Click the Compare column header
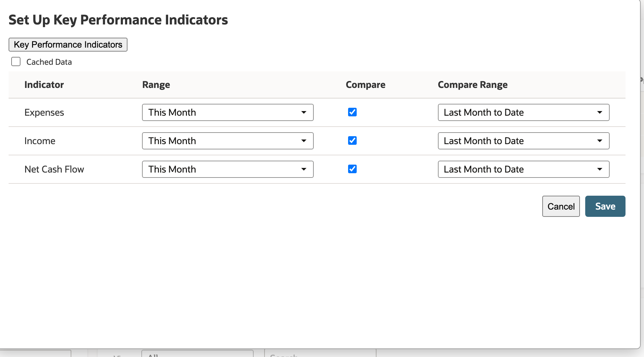The image size is (644, 357). 366,85
